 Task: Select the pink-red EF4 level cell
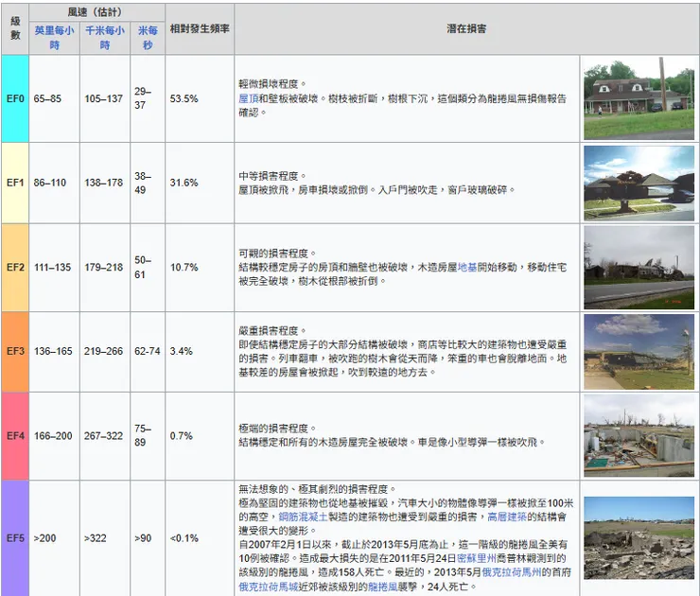(x=15, y=436)
